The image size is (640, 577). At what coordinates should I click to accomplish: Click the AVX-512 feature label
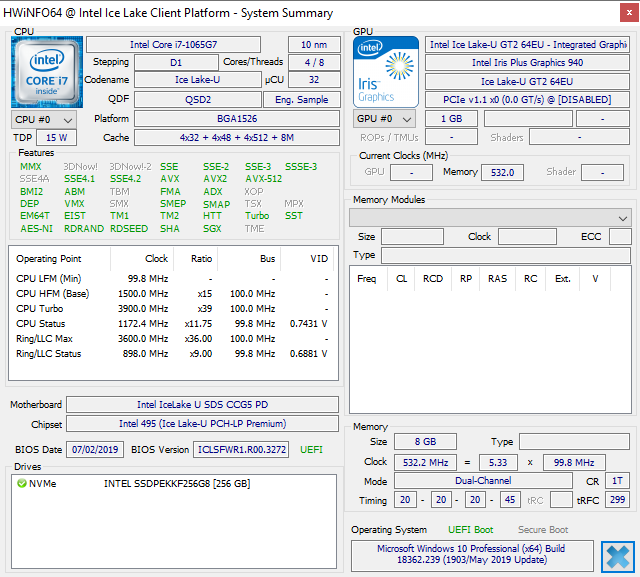coord(263,179)
